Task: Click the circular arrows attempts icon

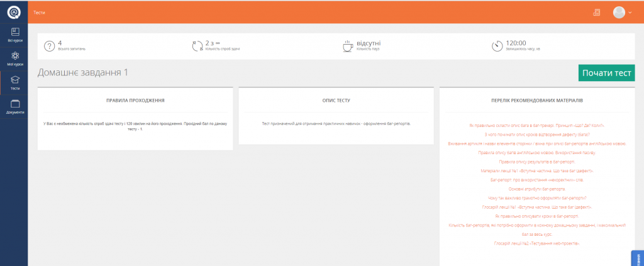Action: (197, 46)
